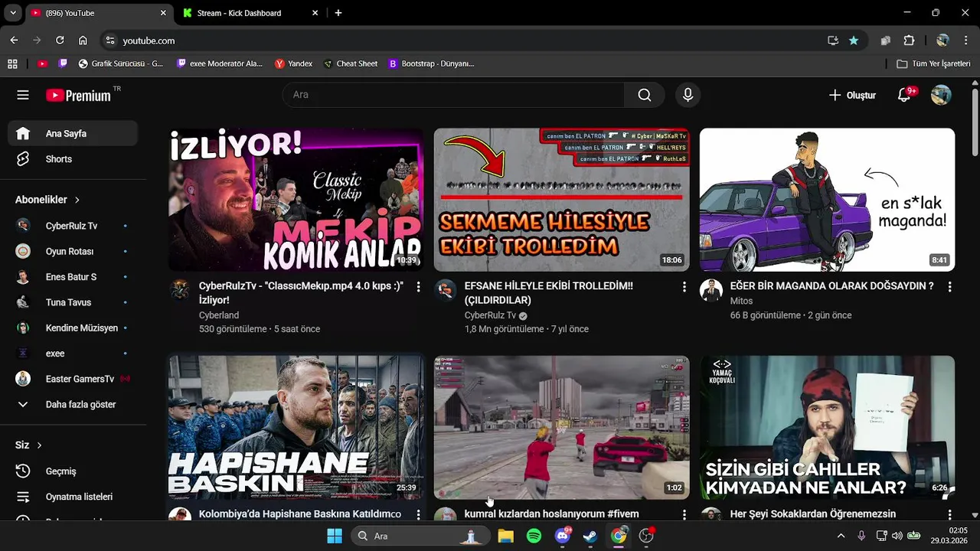The height and width of the screenshot is (551, 980).
Task: Open Mitos channel name link
Action: 741,301
